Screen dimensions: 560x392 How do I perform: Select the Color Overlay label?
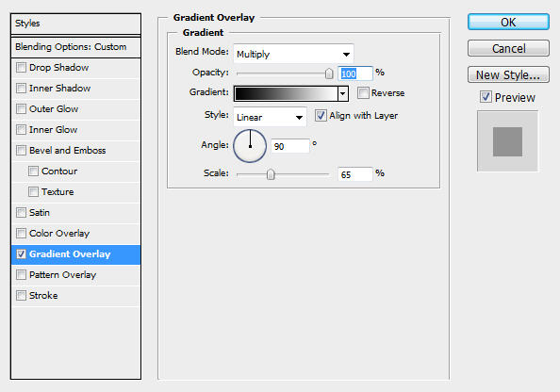(59, 233)
